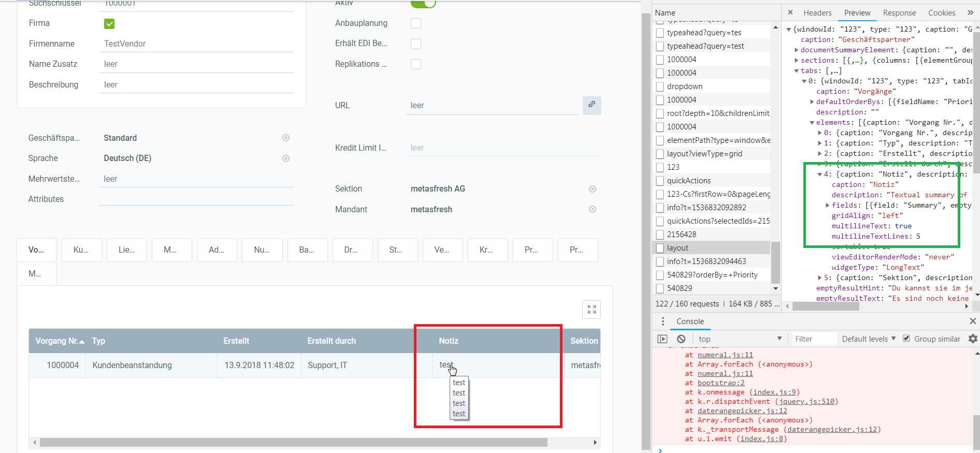Image resolution: width=980 pixels, height=453 pixels.
Task: Clear the console messages
Action: click(x=681, y=339)
